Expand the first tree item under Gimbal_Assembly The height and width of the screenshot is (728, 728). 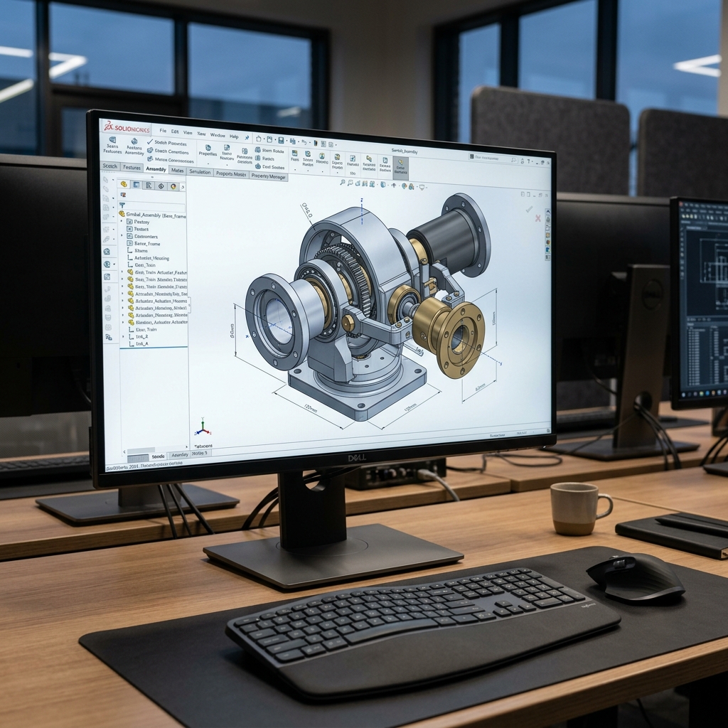121,221
